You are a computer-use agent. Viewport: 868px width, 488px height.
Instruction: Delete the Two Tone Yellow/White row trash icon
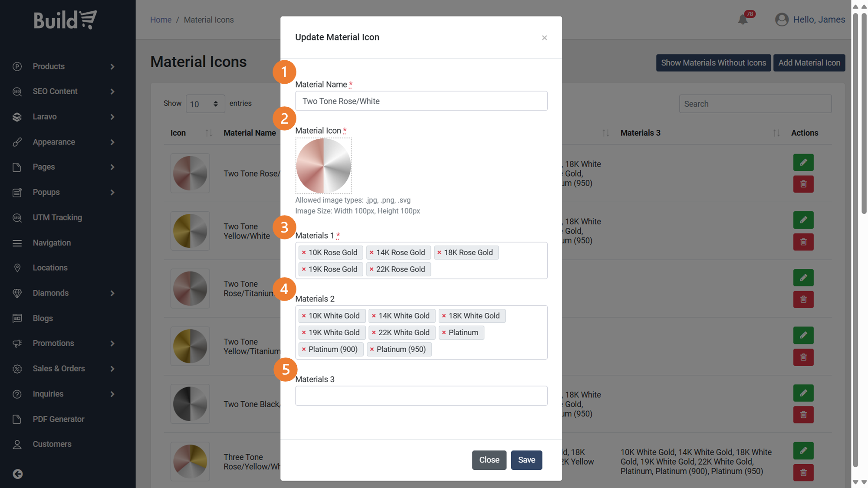click(x=803, y=242)
